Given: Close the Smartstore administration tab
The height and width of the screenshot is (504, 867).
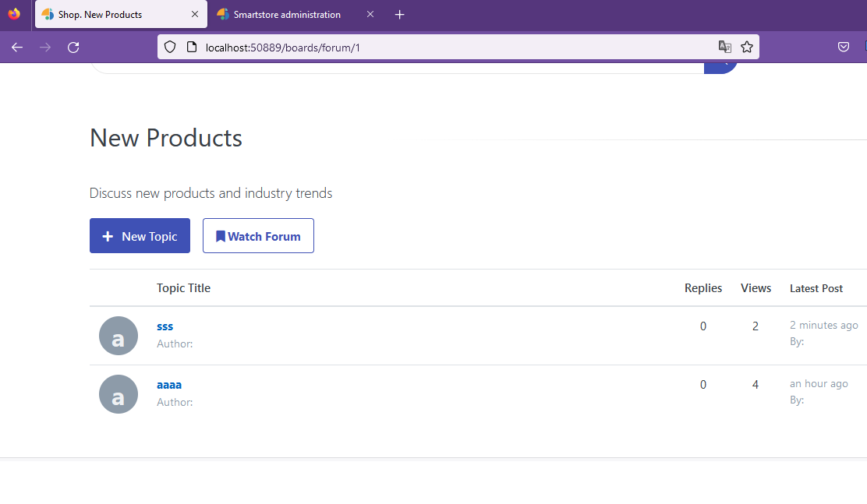Looking at the screenshot, I should [370, 14].
